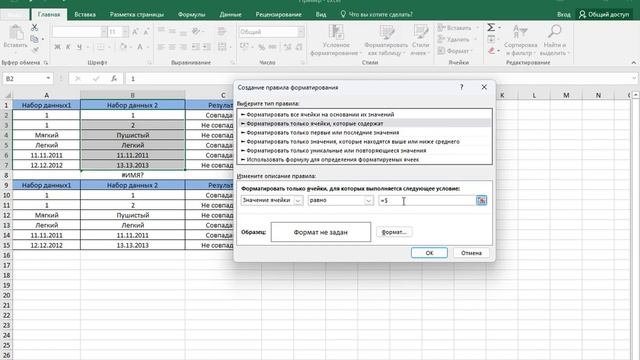Open the font name dropdown

coord(104,32)
